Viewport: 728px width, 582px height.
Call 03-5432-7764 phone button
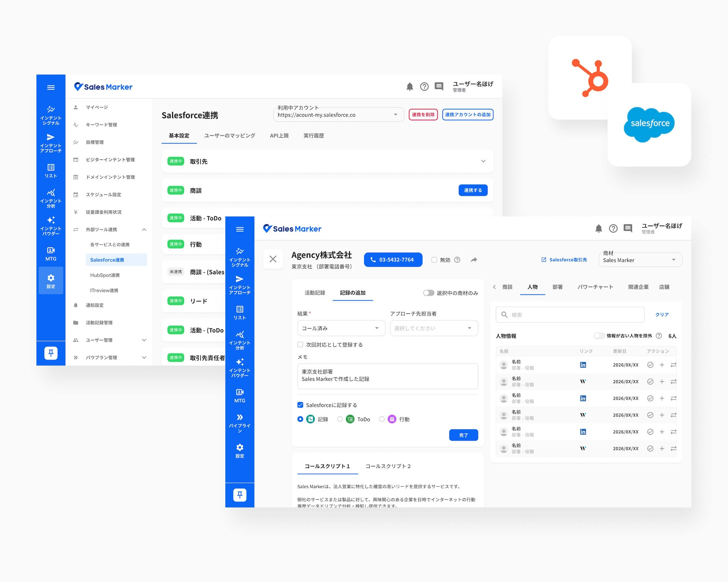coord(393,260)
